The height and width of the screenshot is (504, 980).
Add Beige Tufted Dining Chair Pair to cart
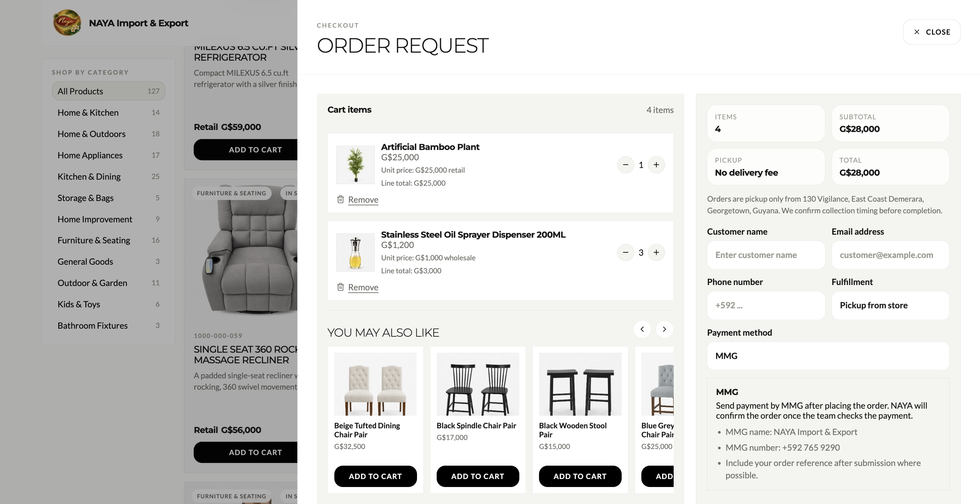375,476
